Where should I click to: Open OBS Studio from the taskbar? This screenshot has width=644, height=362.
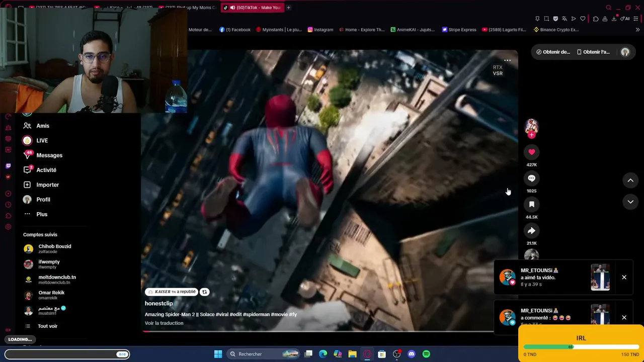coord(397,354)
